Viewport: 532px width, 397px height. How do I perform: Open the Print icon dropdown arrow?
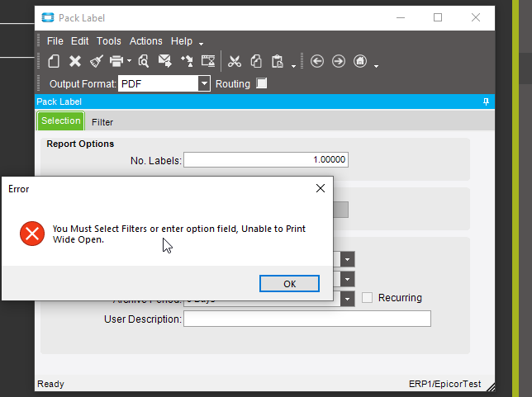click(x=129, y=61)
